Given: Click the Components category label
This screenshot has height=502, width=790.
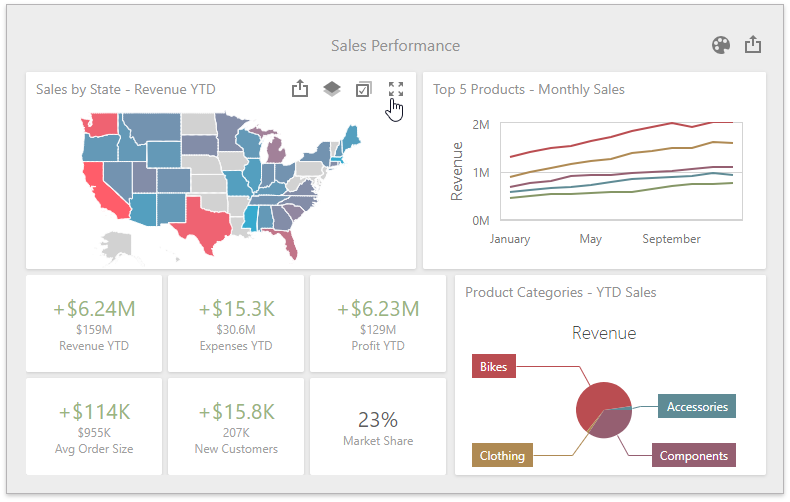Looking at the screenshot, I should pos(694,456).
